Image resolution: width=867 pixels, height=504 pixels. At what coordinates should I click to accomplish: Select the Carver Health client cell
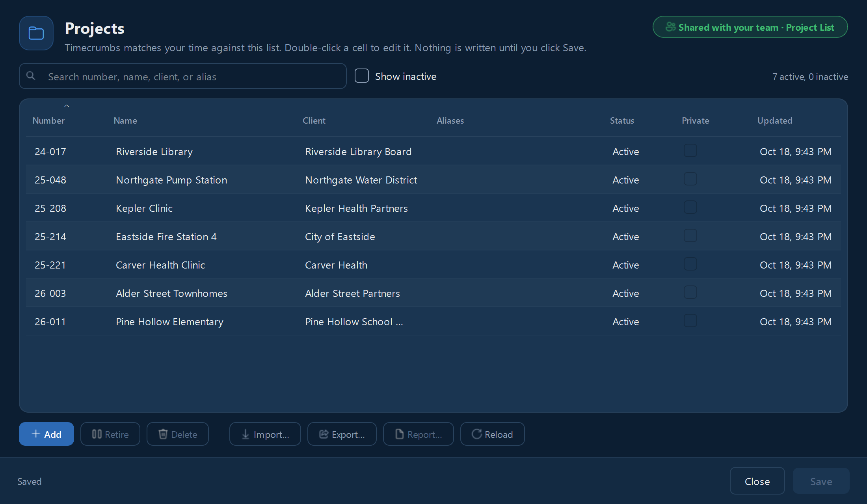[336, 265]
